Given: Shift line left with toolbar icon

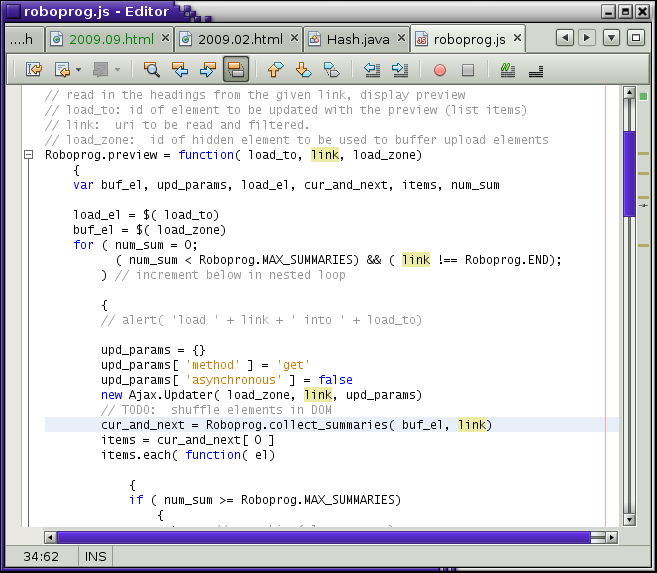Looking at the screenshot, I should (372, 70).
